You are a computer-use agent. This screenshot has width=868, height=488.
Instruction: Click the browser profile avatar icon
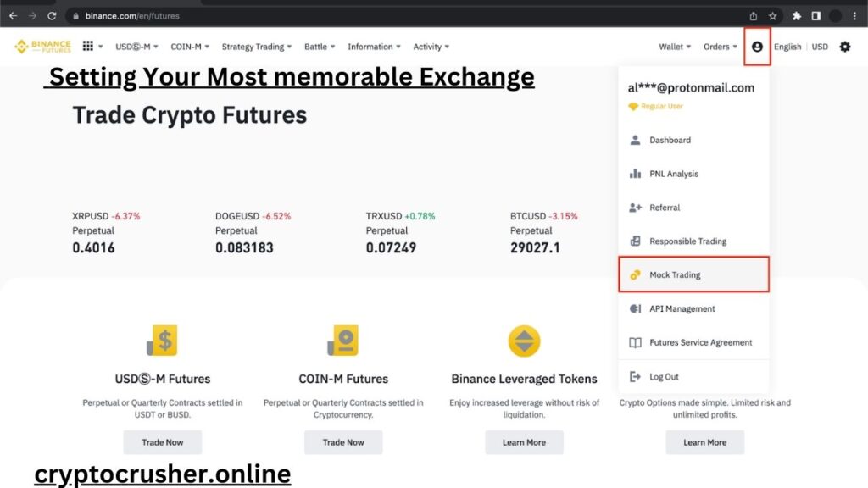(835, 16)
